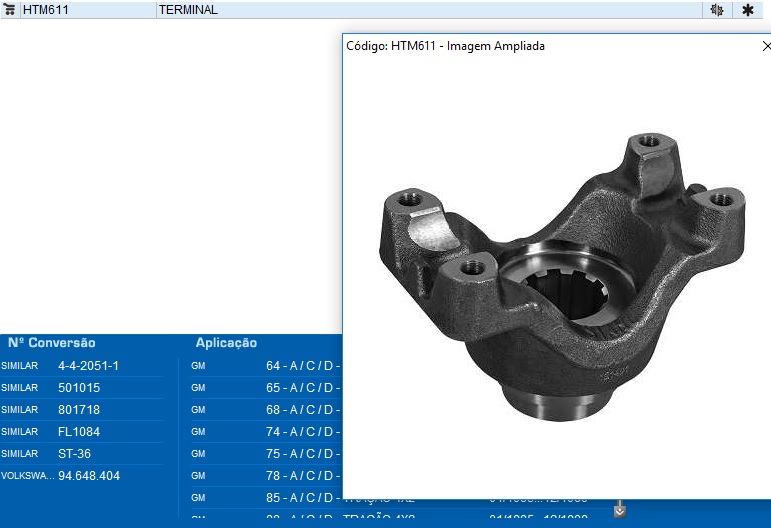Image resolution: width=771 pixels, height=528 pixels.
Task: Click the Nº Conversão column header
Action: [52, 343]
